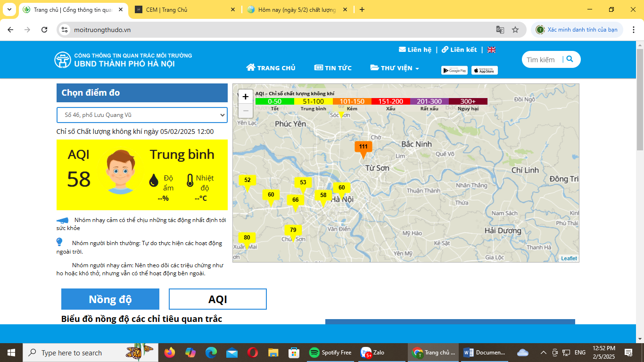The image size is (644, 362).
Task: Open the Google Play badge
Action: (454, 70)
